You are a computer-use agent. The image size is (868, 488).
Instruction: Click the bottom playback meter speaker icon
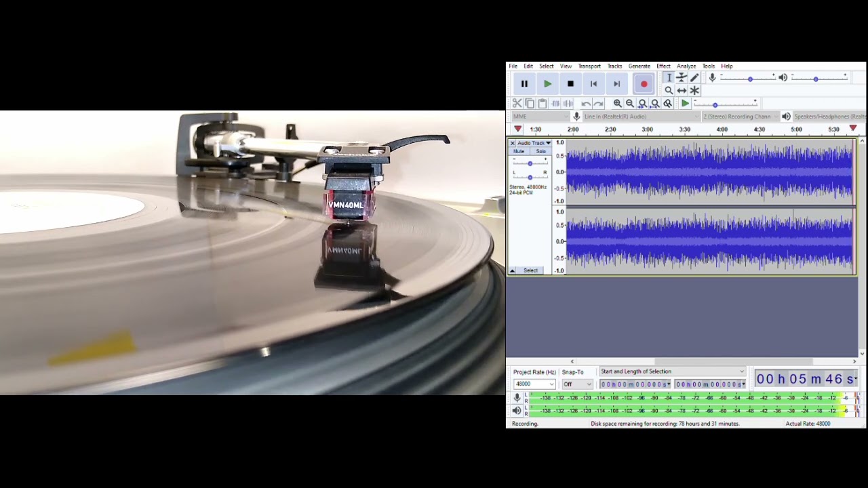click(x=517, y=410)
